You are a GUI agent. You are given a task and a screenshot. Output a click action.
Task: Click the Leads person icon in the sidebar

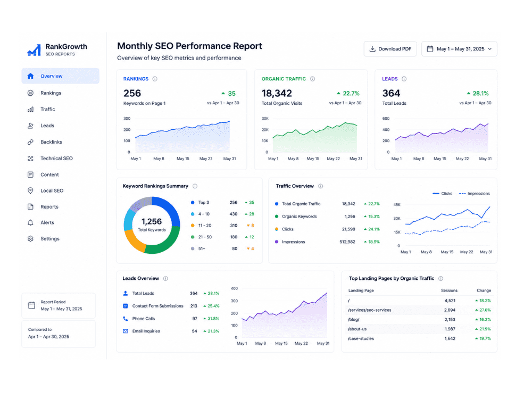click(x=30, y=126)
